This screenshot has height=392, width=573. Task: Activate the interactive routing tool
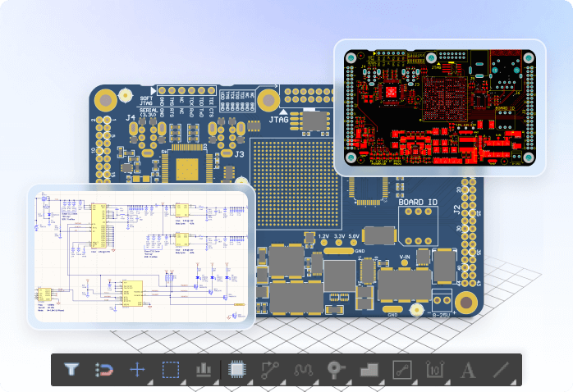(x=270, y=369)
